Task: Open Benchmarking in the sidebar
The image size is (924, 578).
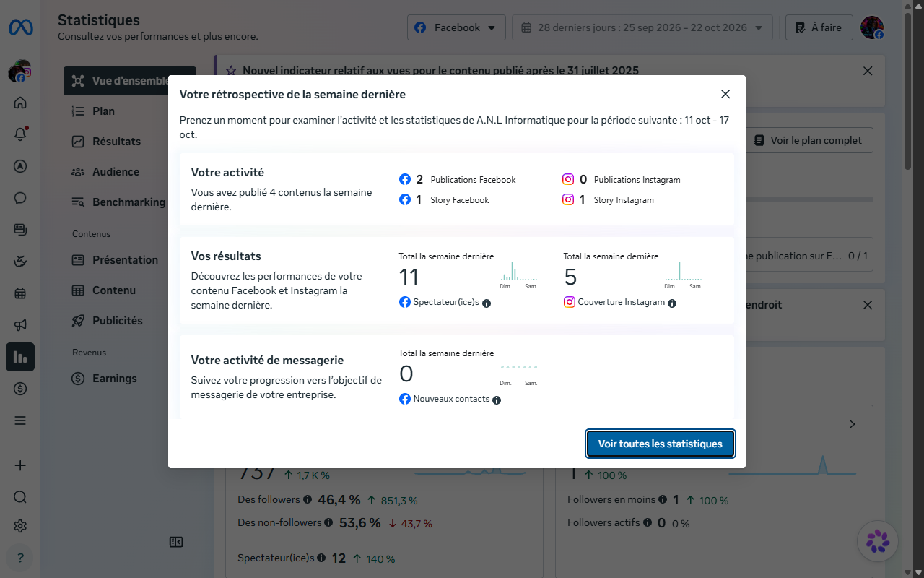Action: (x=130, y=202)
